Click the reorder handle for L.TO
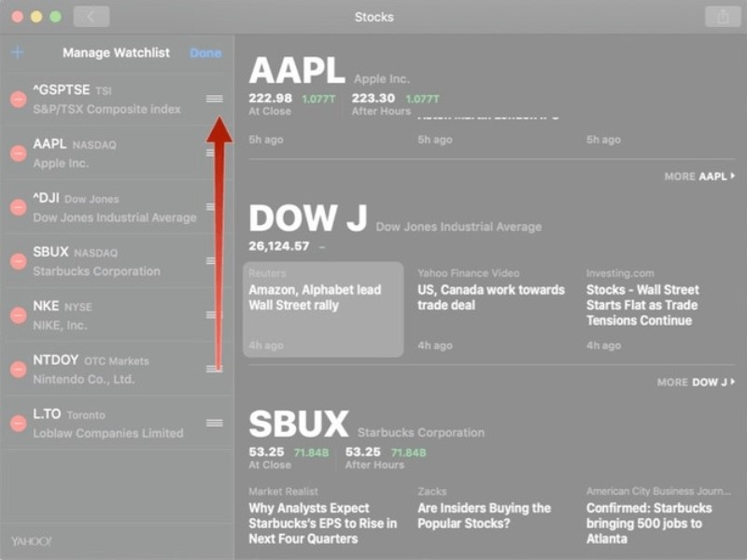747x560 pixels. pyautogui.click(x=215, y=423)
